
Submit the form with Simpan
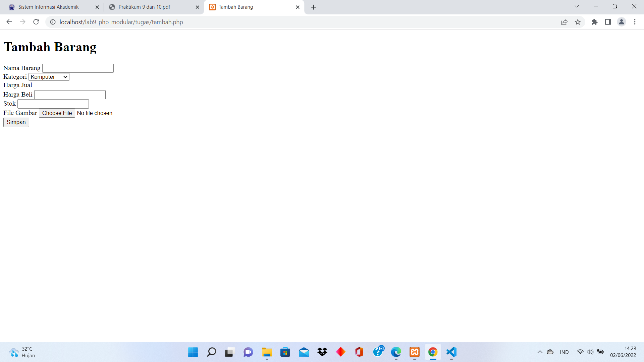[x=16, y=122]
